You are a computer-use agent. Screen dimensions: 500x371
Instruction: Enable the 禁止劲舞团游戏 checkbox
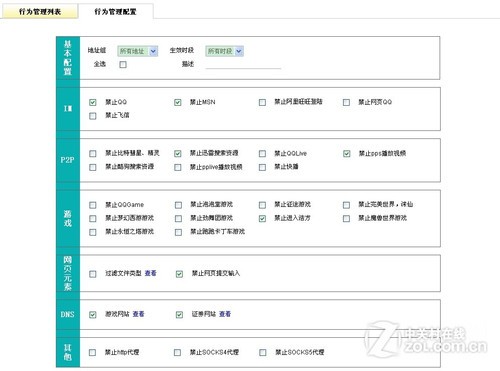[178, 218]
